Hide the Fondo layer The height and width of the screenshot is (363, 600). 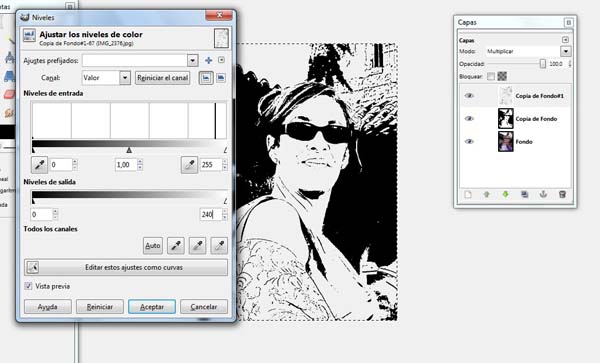point(469,142)
